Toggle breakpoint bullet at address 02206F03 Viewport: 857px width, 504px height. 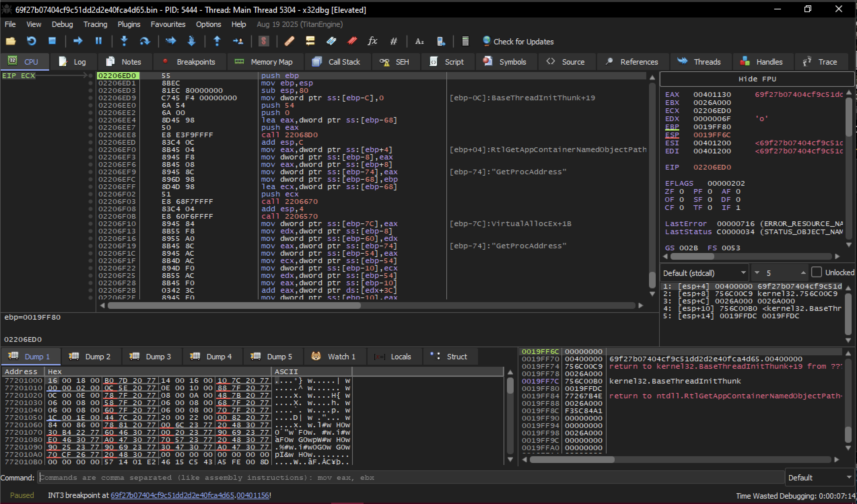tap(91, 202)
